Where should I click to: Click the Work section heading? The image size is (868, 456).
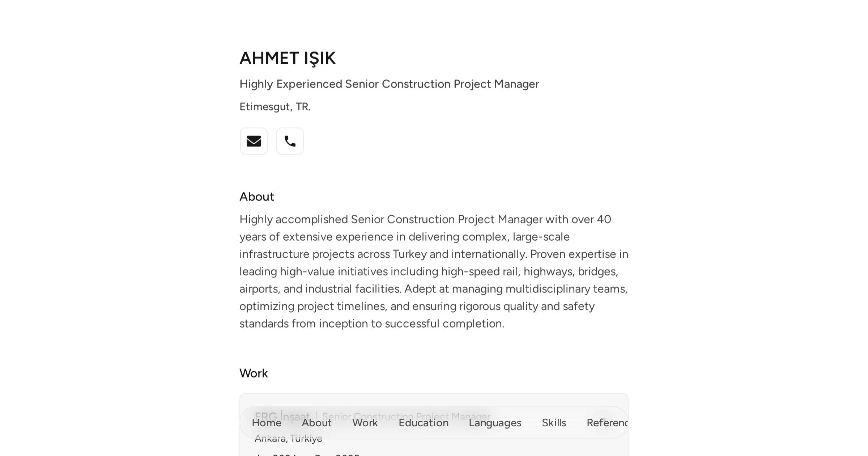coord(254,373)
